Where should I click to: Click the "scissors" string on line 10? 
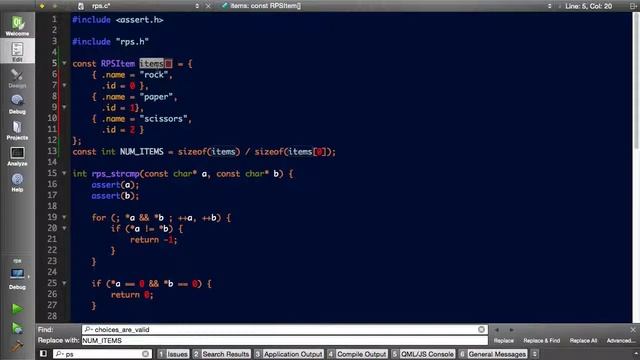(163, 119)
